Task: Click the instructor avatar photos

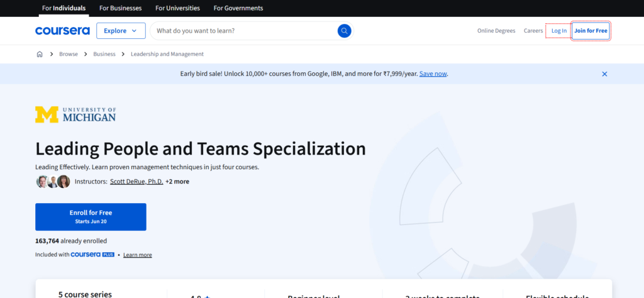Action: pyautogui.click(x=53, y=182)
